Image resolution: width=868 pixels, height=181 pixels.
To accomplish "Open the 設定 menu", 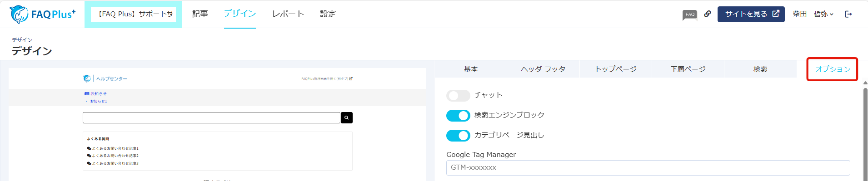I will point(328,14).
